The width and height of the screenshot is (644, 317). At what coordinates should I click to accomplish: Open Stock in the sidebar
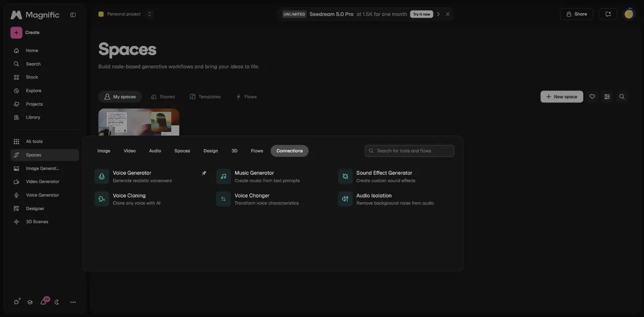click(44, 77)
